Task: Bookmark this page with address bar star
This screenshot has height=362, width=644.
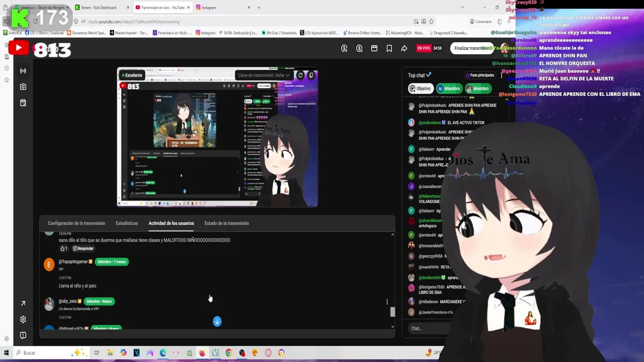Action: click(431, 22)
